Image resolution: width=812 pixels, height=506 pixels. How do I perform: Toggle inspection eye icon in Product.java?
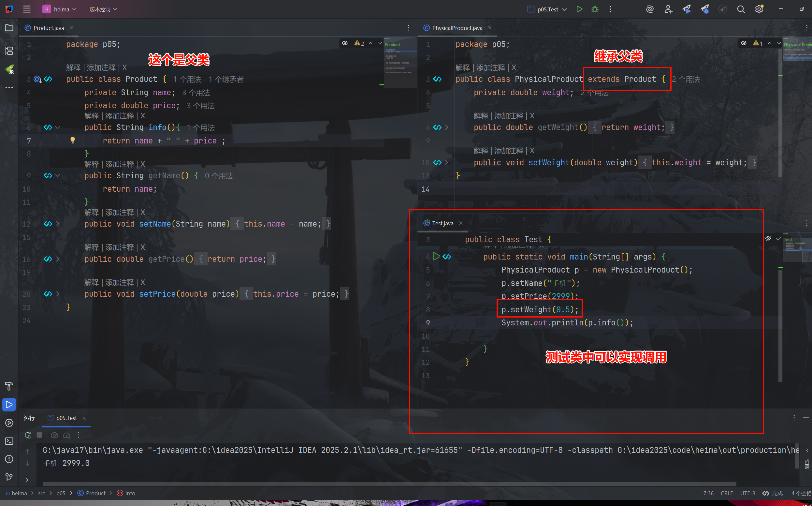pyautogui.click(x=345, y=43)
